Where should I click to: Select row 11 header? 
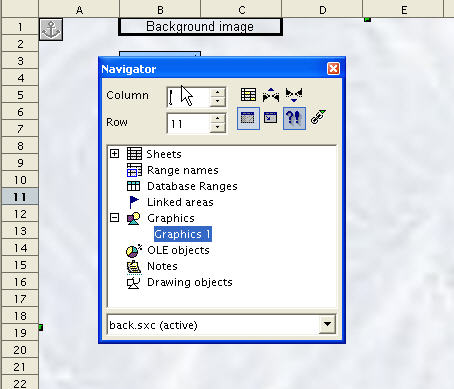click(x=20, y=197)
